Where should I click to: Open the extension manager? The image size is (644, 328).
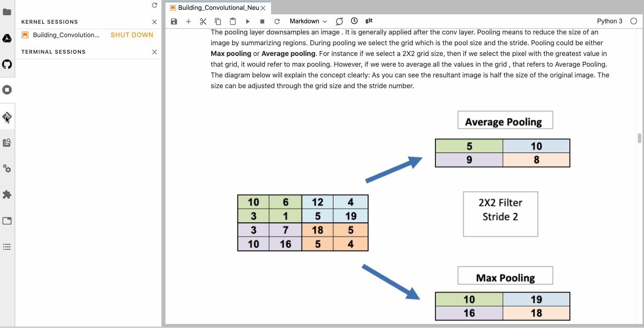7,194
